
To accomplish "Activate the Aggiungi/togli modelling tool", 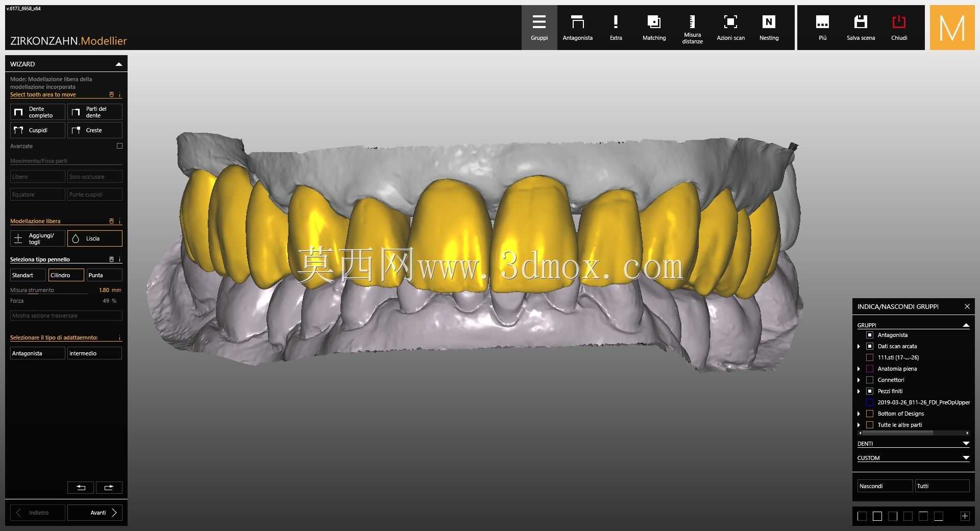I will [x=38, y=238].
